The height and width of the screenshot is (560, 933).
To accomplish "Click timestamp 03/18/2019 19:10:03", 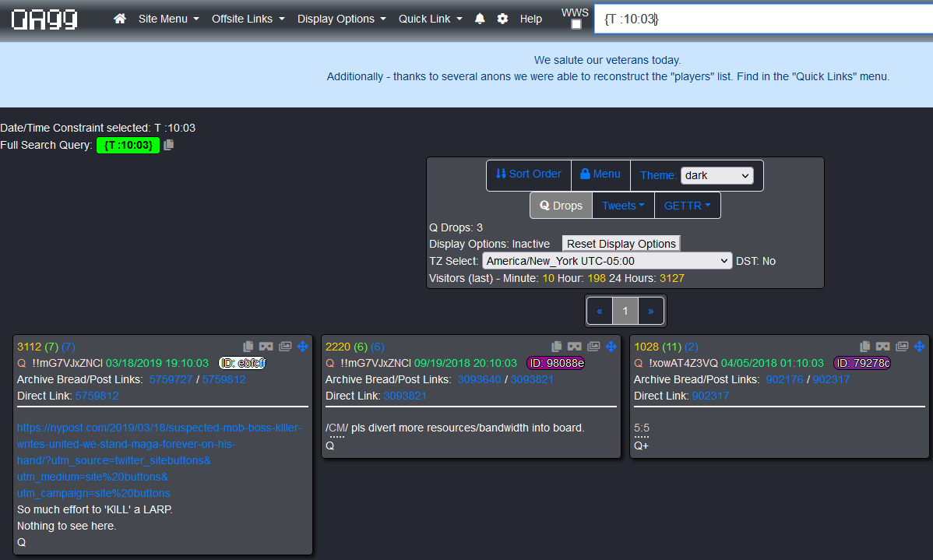I will (x=157, y=363).
